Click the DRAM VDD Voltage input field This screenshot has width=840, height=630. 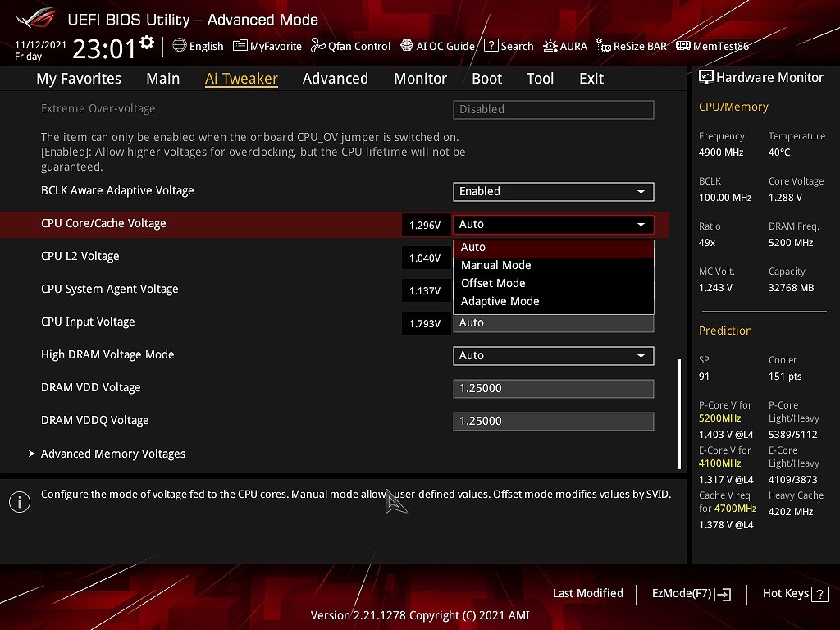553,388
